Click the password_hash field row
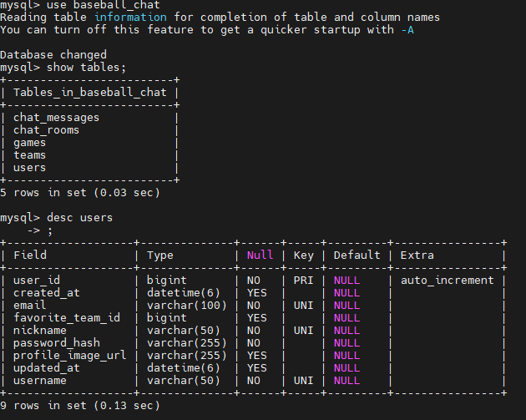 pyautogui.click(x=56, y=343)
